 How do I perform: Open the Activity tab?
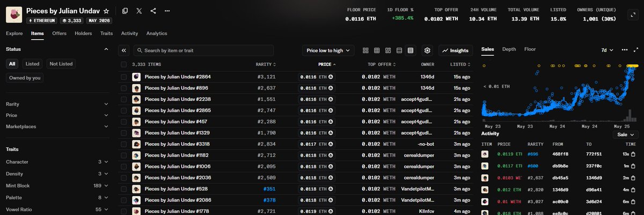click(129, 33)
